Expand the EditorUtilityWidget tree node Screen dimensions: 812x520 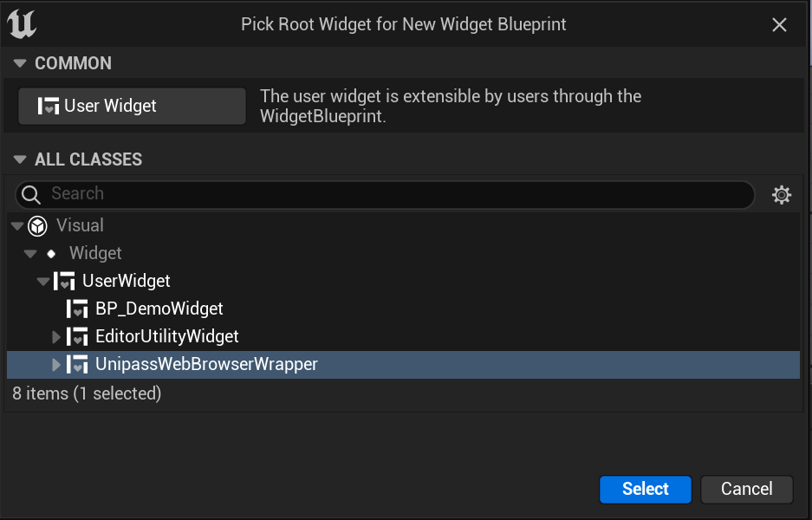[x=55, y=336]
